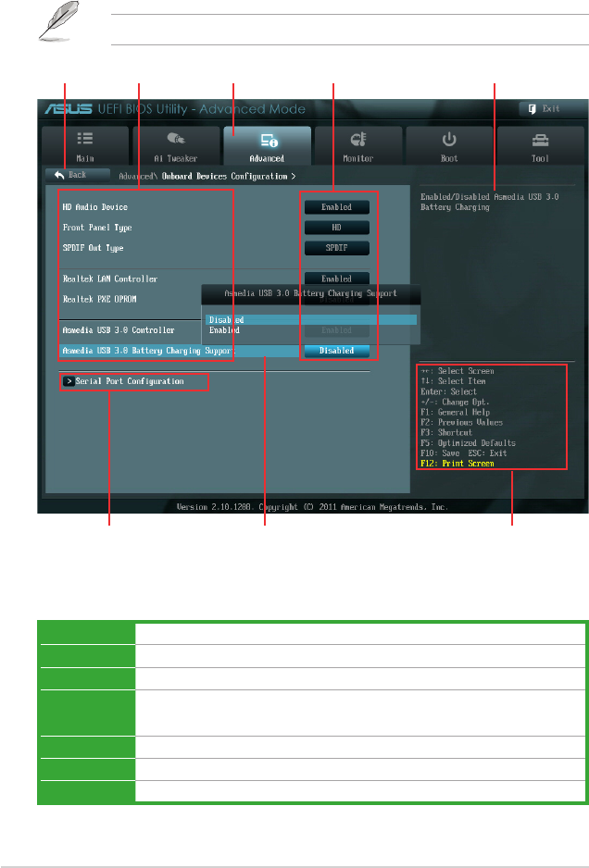Viewport: 589px width, 868px height.
Task: Select the HD Audio Device row
Action: (94, 207)
